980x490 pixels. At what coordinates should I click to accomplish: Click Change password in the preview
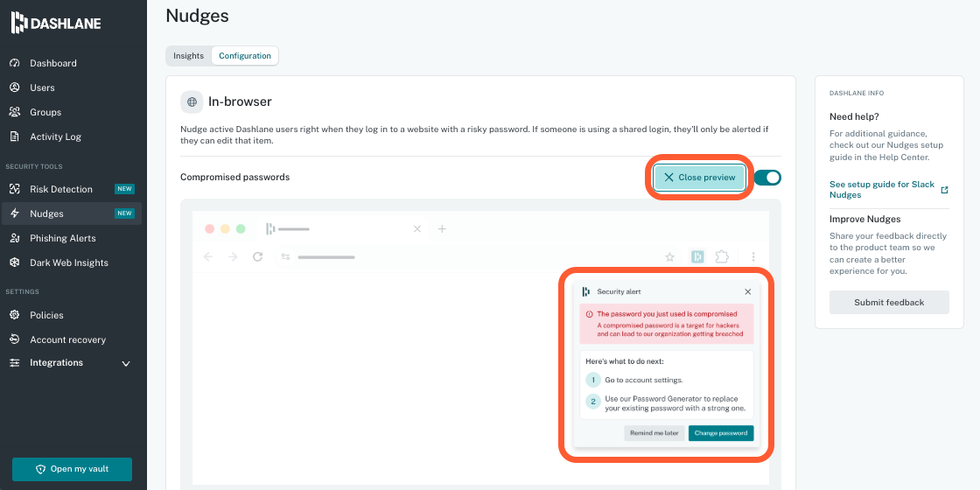click(x=721, y=433)
